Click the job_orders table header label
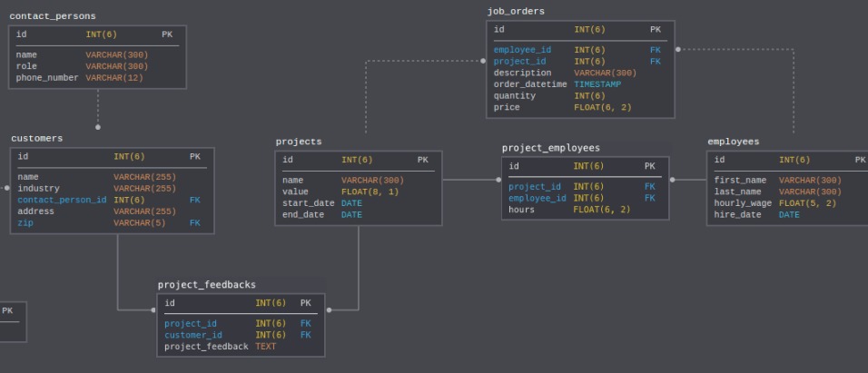Viewport: 868px width, 373px height. point(516,11)
